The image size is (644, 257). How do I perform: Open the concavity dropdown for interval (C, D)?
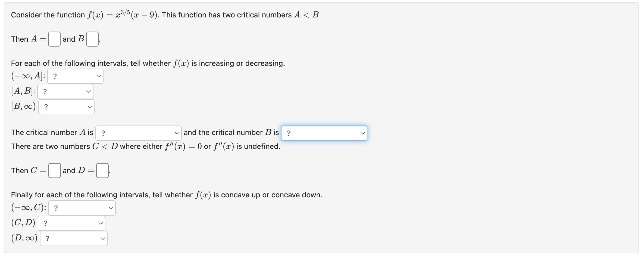(71, 223)
